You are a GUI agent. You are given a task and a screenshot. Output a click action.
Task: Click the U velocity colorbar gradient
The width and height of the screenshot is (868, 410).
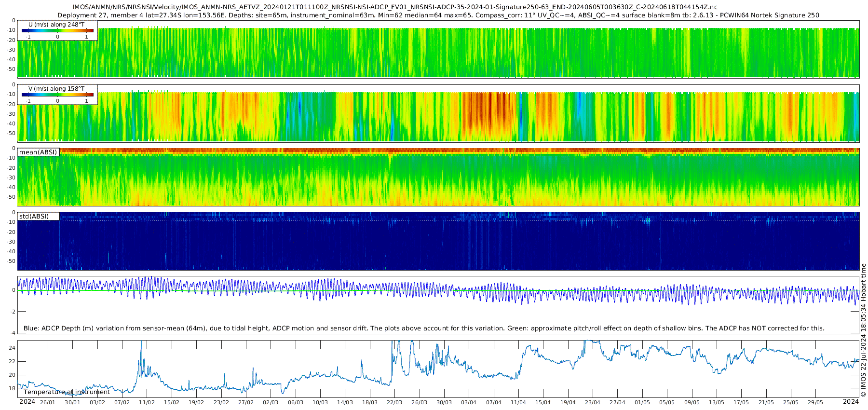point(57,30)
